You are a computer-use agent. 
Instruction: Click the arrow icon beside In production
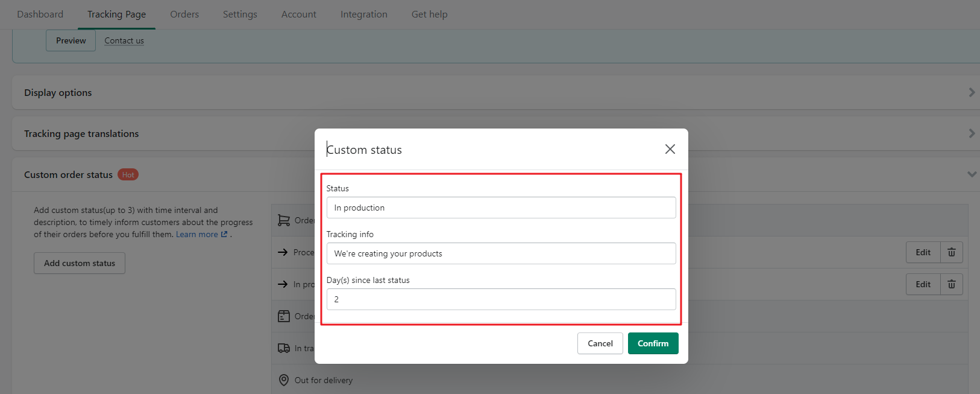click(x=283, y=284)
